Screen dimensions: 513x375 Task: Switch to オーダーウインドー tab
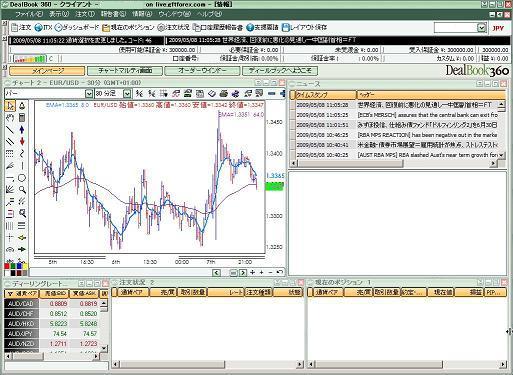[202, 71]
